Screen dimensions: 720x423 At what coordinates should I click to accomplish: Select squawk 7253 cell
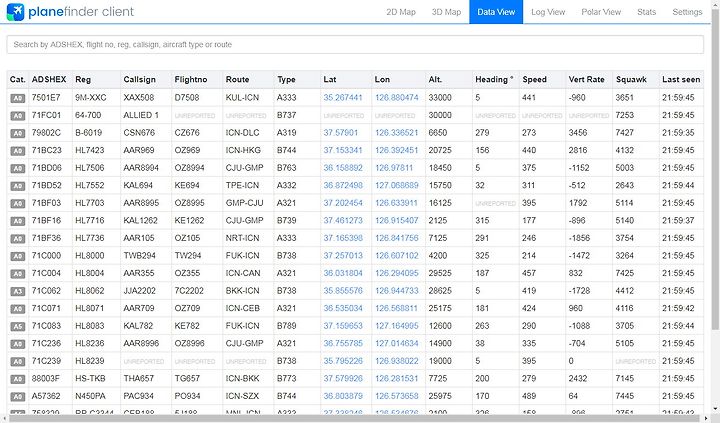pos(636,115)
